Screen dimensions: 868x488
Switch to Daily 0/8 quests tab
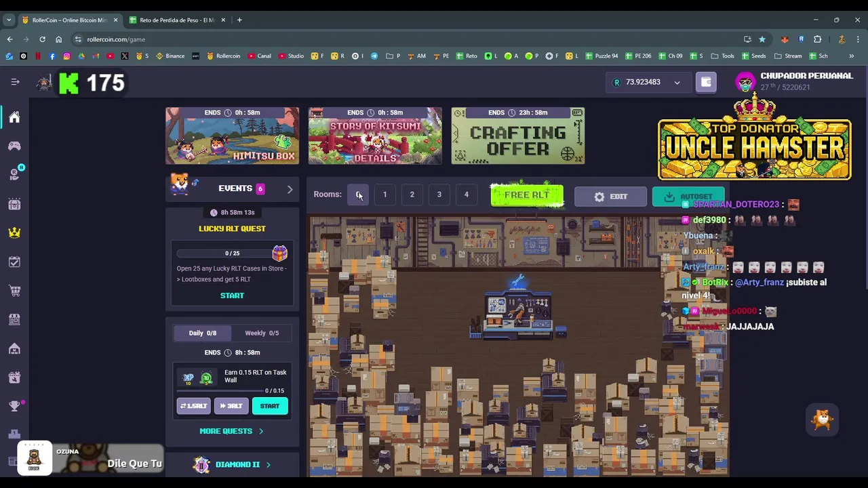[x=203, y=333]
